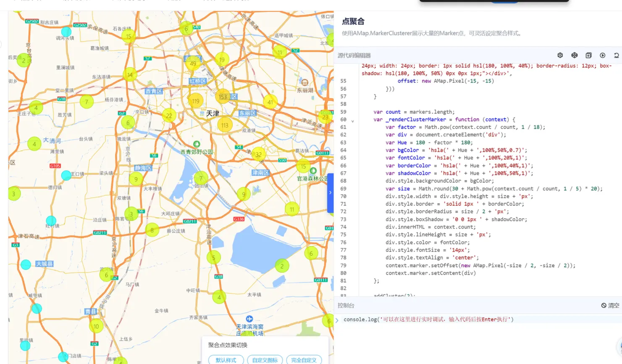Screen dimensions: 622x364
Task: Click into the console input line
Action: click(x=450, y=319)
